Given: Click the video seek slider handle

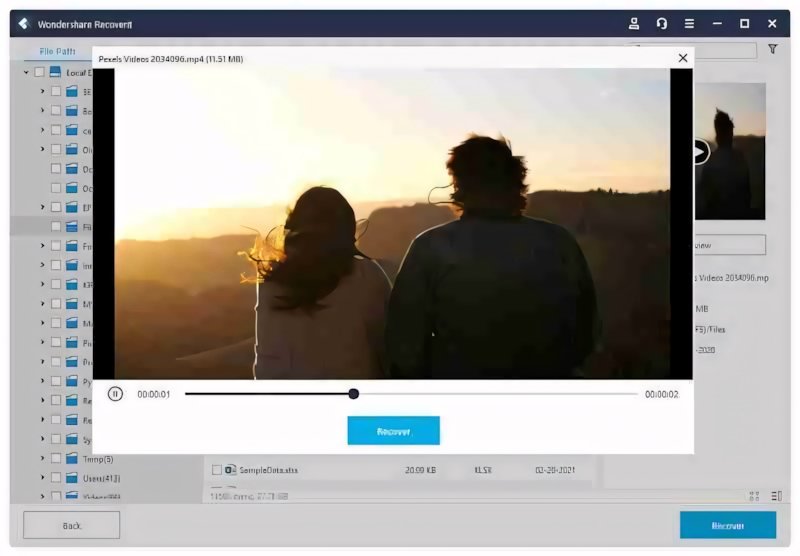Looking at the screenshot, I should tap(354, 394).
